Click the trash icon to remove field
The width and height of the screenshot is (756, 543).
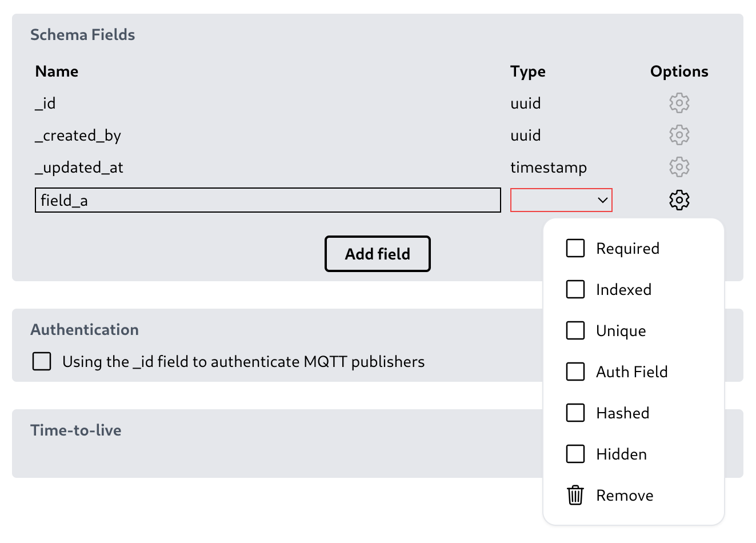pos(575,495)
